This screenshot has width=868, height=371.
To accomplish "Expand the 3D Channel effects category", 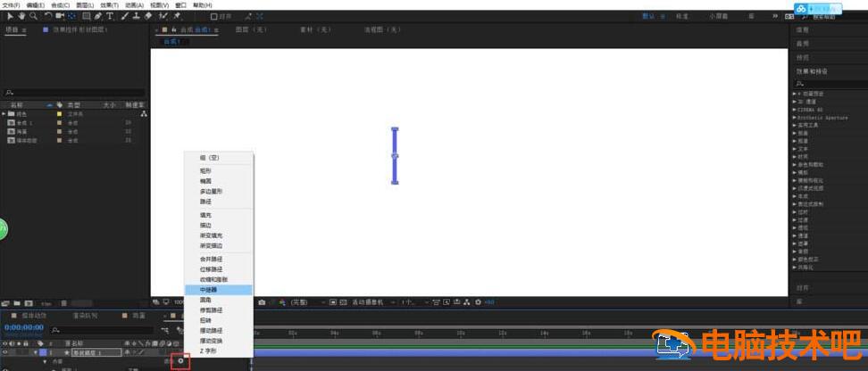I will (795, 102).
